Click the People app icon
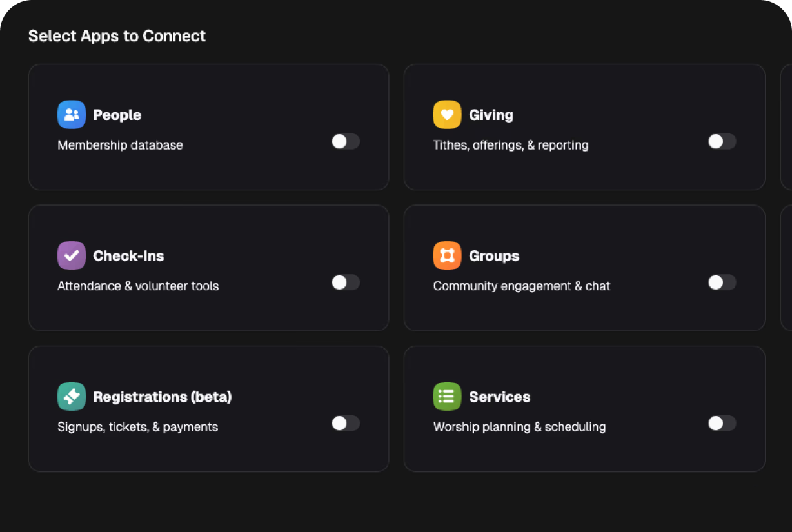792x532 pixels. point(71,114)
